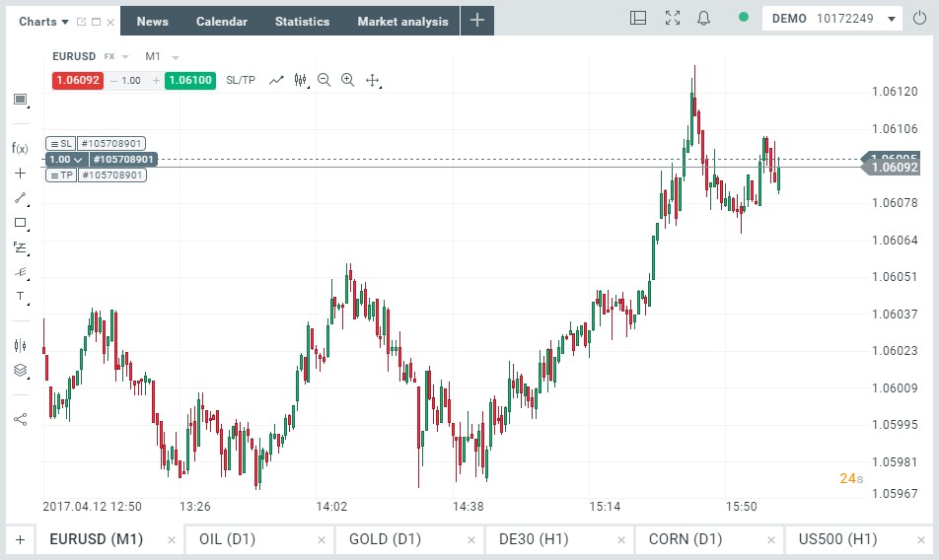Select the trend line drawing tool
939x560 pixels.
coord(20,197)
